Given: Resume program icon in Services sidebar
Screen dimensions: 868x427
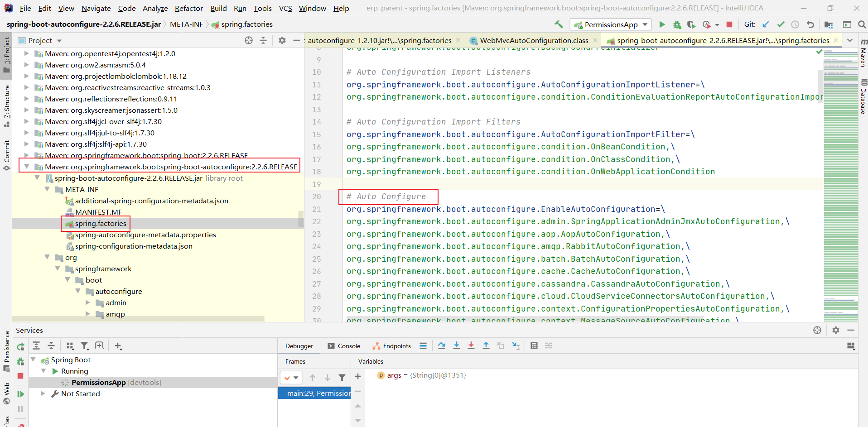Looking at the screenshot, I should [20, 394].
